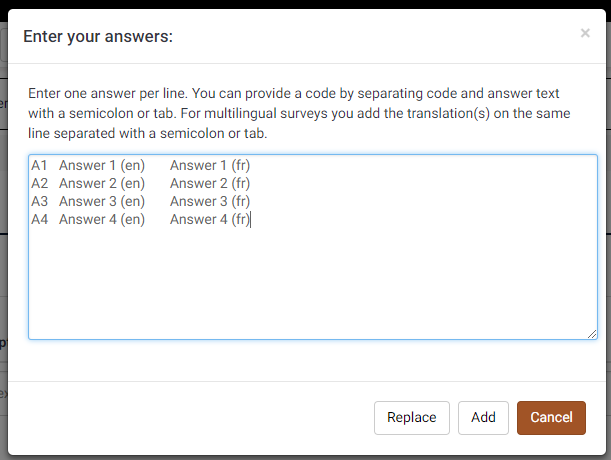The image size is (611, 460).
Task: Click on the "Answer 3 (en)" text
Action: click(x=102, y=201)
